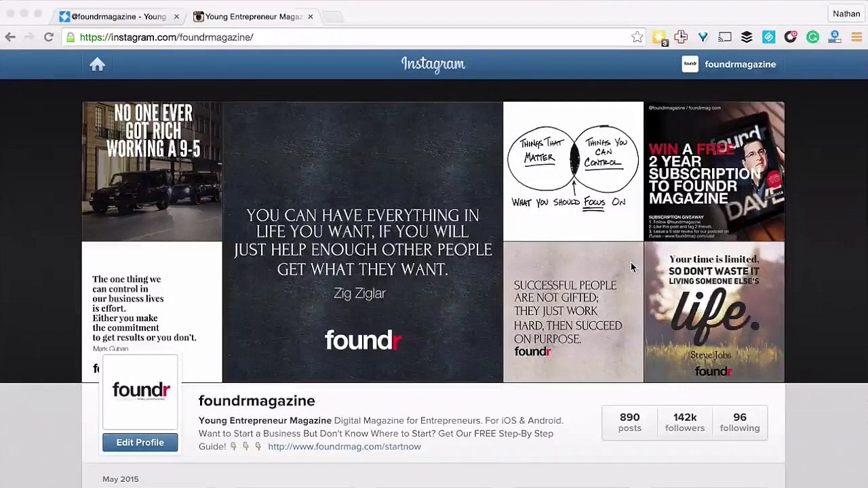Click the Instagram logo in header

(x=433, y=64)
